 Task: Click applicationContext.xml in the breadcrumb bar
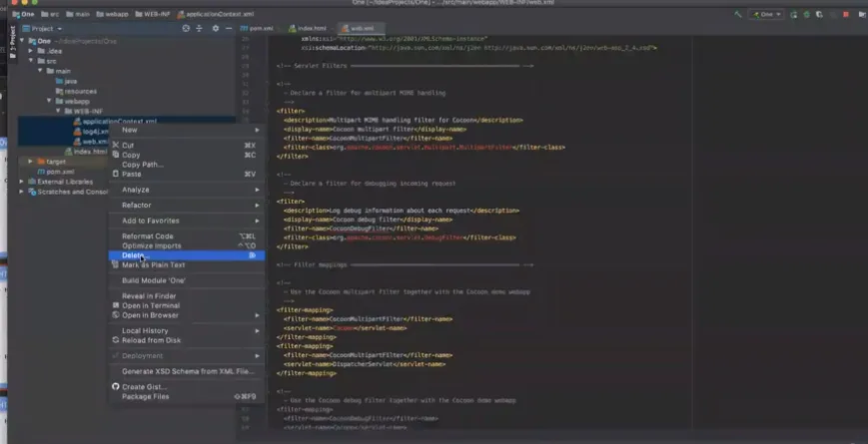(216, 14)
